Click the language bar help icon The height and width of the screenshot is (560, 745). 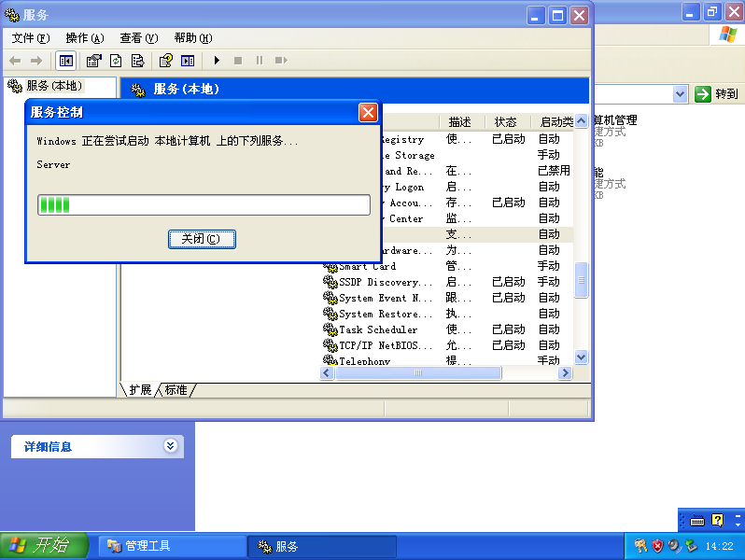pos(717,521)
